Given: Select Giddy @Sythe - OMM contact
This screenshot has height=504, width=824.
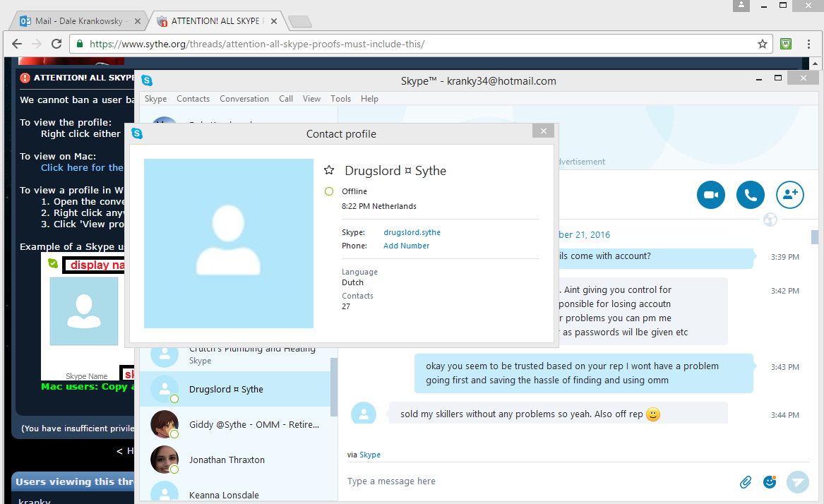Looking at the screenshot, I should 235,425.
